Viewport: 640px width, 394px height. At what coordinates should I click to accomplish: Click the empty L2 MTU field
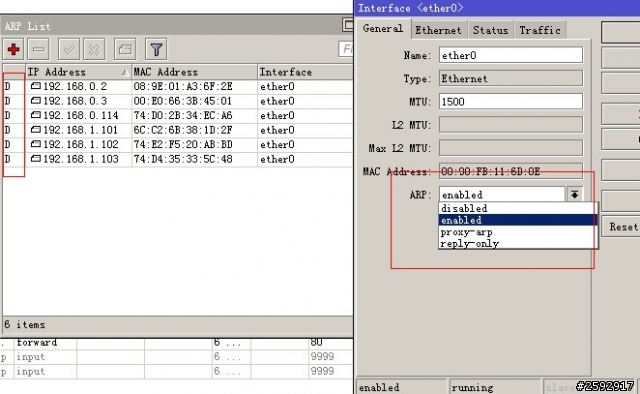point(511,125)
